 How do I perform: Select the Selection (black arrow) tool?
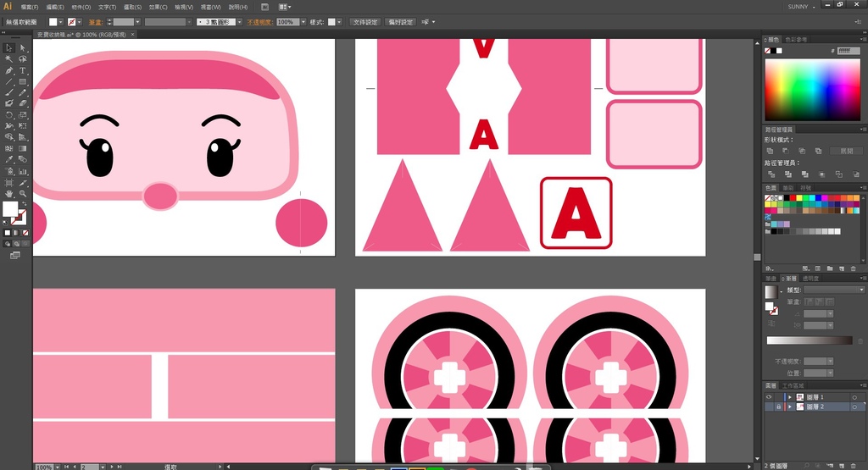9,48
